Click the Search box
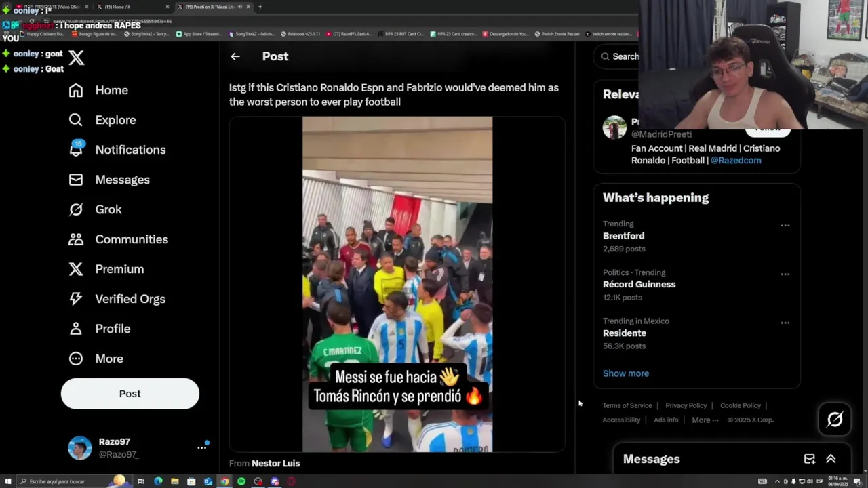This screenshot has width=868, height=488. tap(617, 56)
